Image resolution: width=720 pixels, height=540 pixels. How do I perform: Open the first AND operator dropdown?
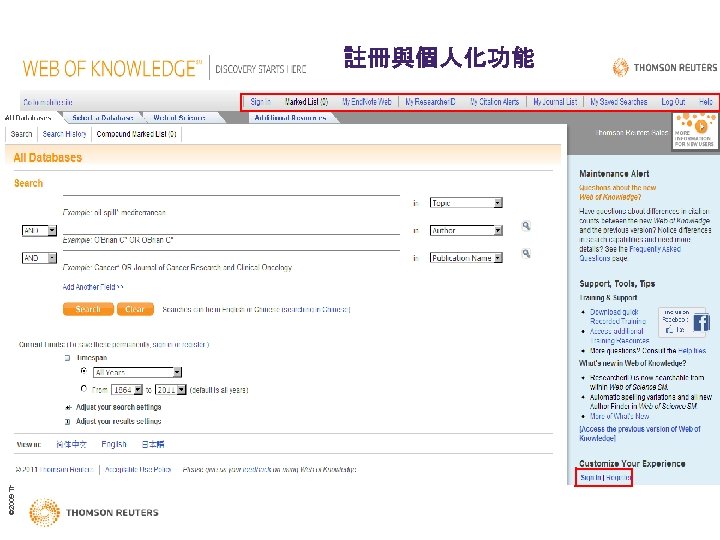coord(39,230)
